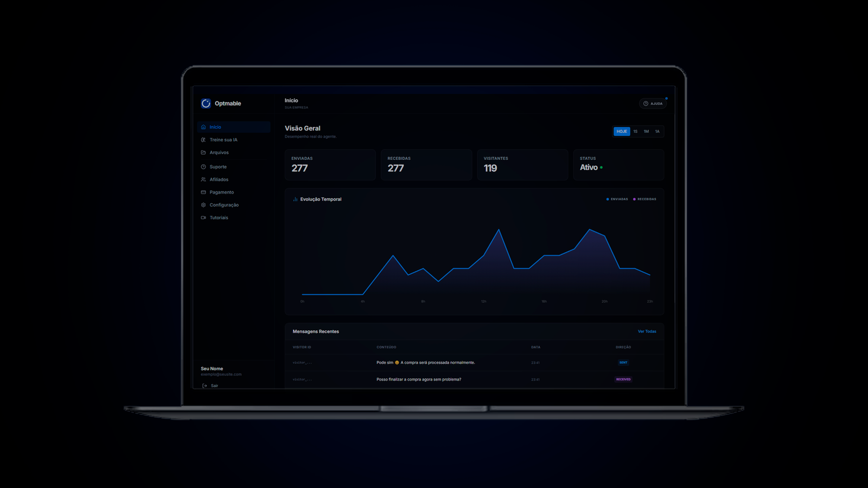Screen dimensions: 868x488
Task: Open the message 'Posso finalizar a compra agora'
Action: click(x=419, y=379)
